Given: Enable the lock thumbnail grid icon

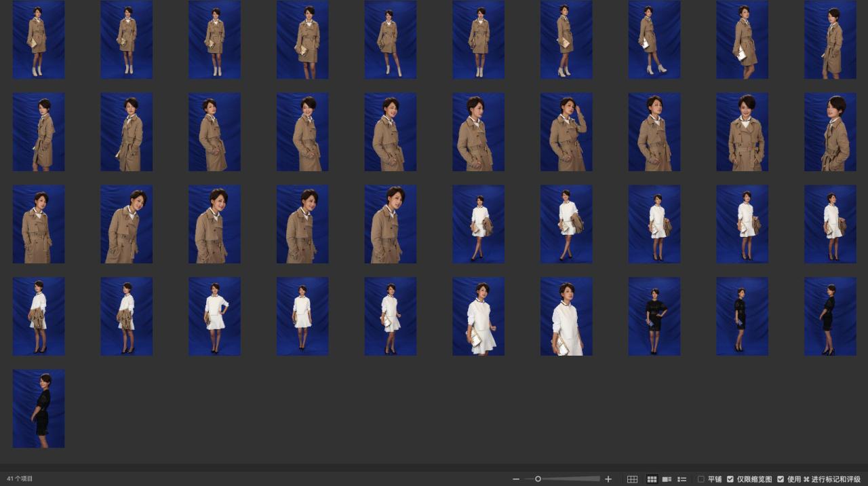Looking at the screenshot, I should pyautogui.click(x=632, y=479).
